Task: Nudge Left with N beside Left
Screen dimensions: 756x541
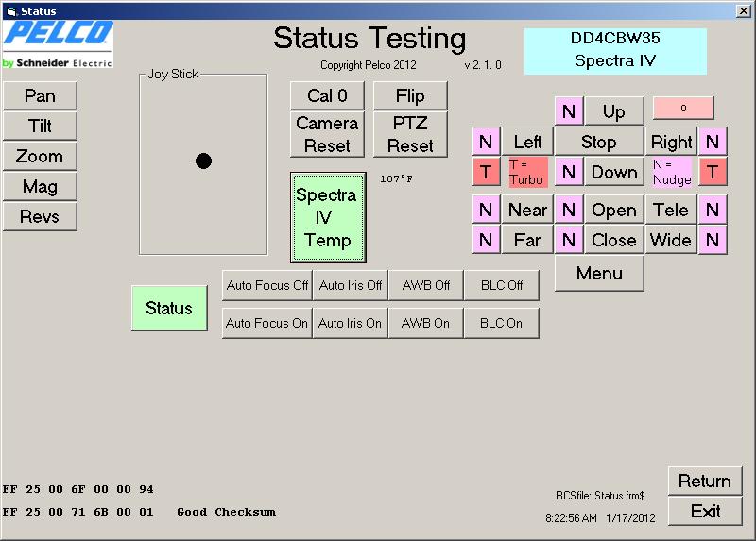Action: (486, 142)
